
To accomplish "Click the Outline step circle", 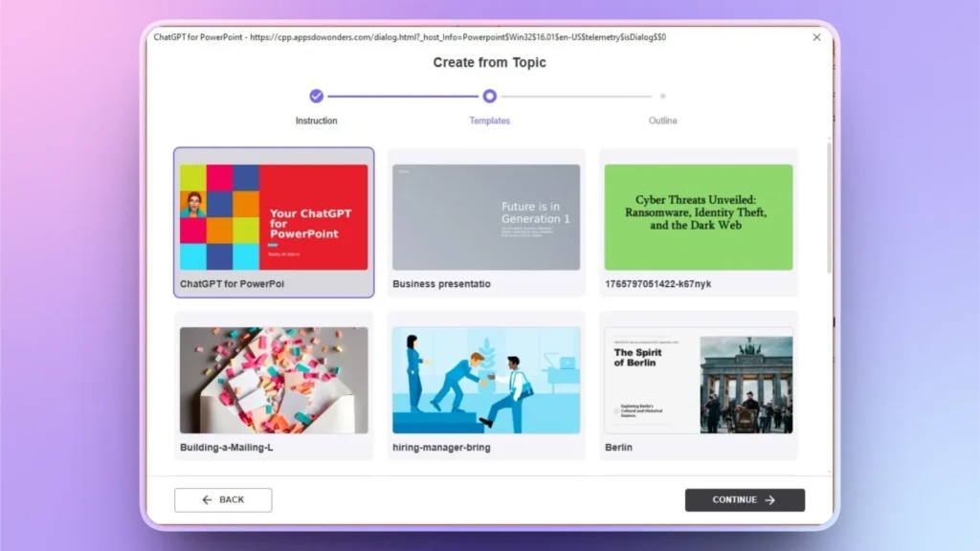I will (663, 96).
